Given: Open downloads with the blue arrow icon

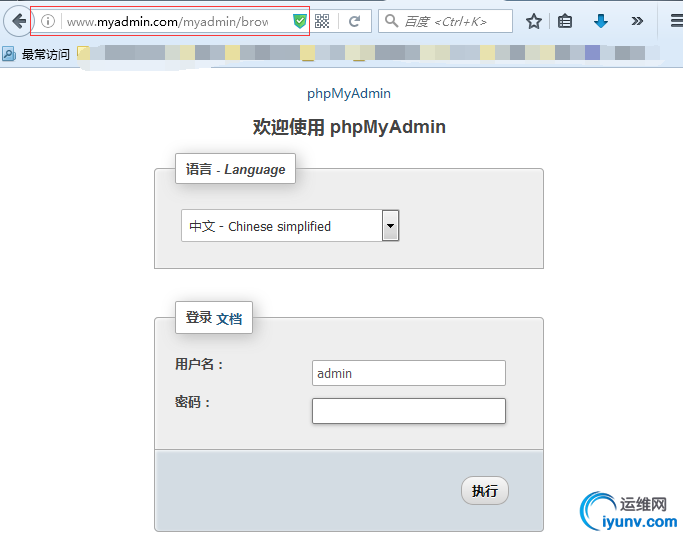Looking at the screenshot, I should tap(601, 21).
